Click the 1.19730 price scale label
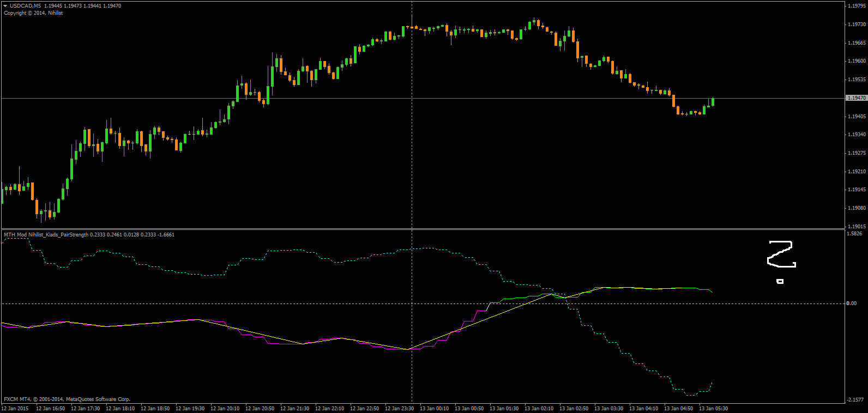868x413 pixels. tap(856, 25)
